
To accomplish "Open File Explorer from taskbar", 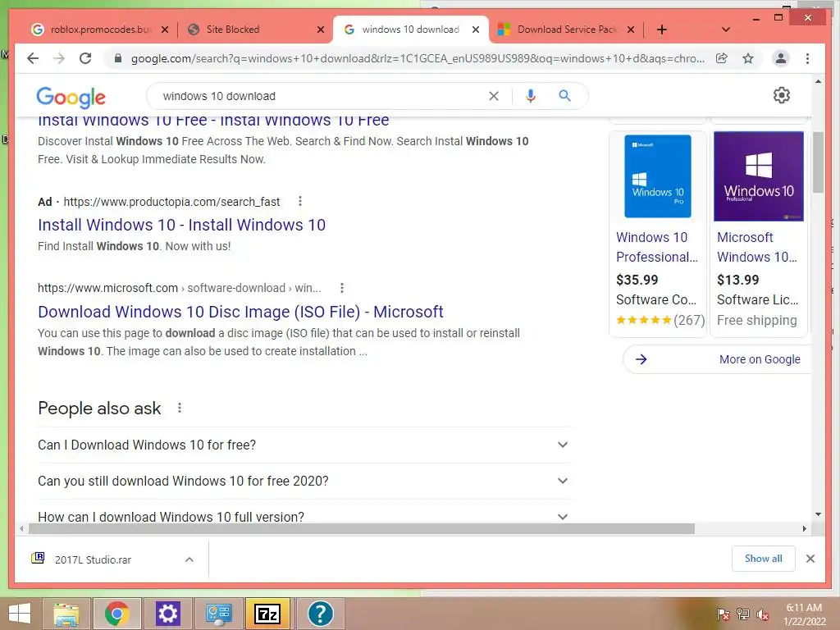I will pyautogui.click(x=66, y=614).
